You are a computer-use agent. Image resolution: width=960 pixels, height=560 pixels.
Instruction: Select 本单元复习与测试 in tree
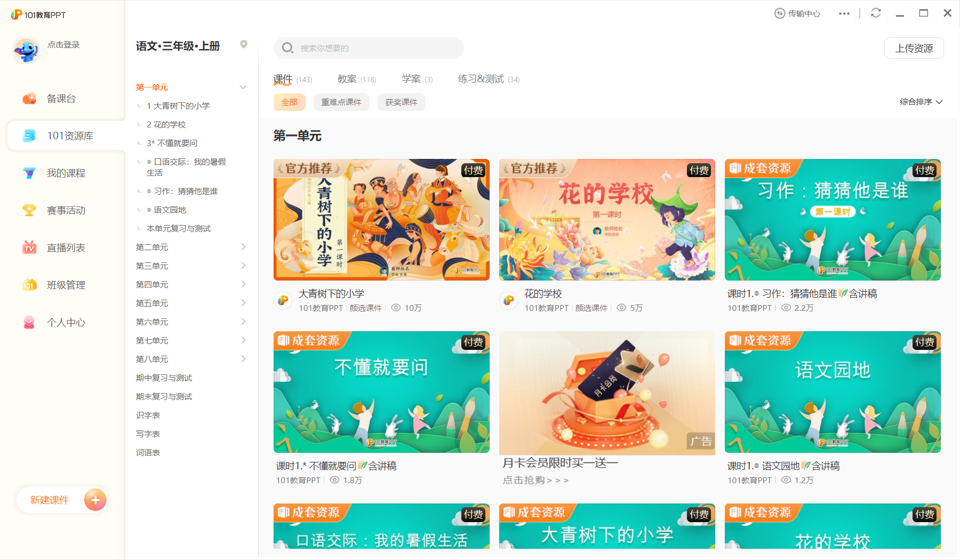179,228
